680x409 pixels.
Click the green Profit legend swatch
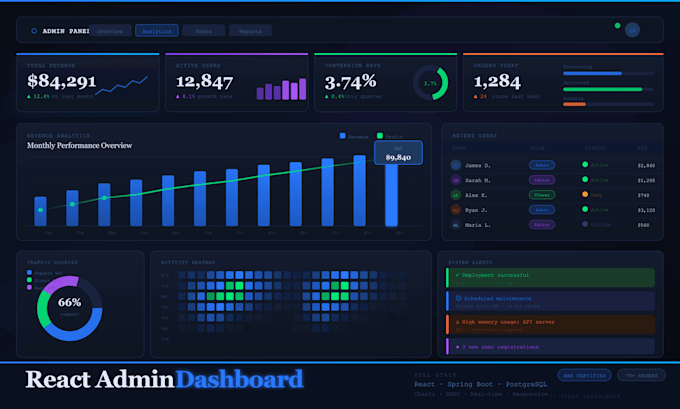tap(380, 136)
